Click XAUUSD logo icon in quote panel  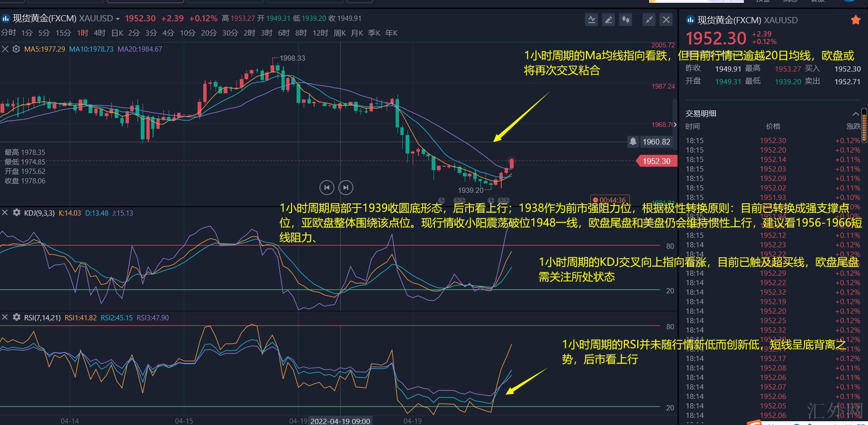[690, 20]
